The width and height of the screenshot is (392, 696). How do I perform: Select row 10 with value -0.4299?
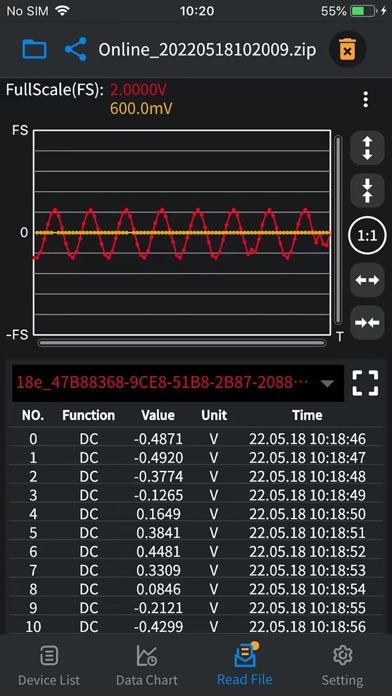click(196, 626)
